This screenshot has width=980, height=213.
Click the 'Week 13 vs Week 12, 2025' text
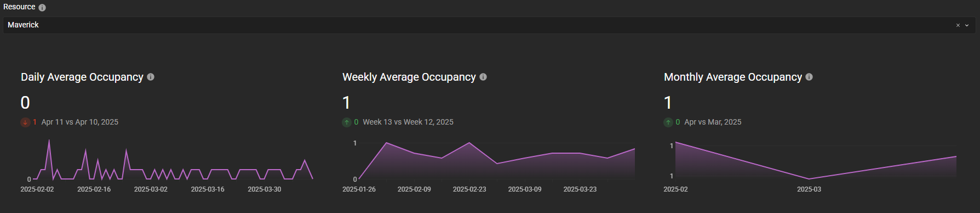(408, 122)
